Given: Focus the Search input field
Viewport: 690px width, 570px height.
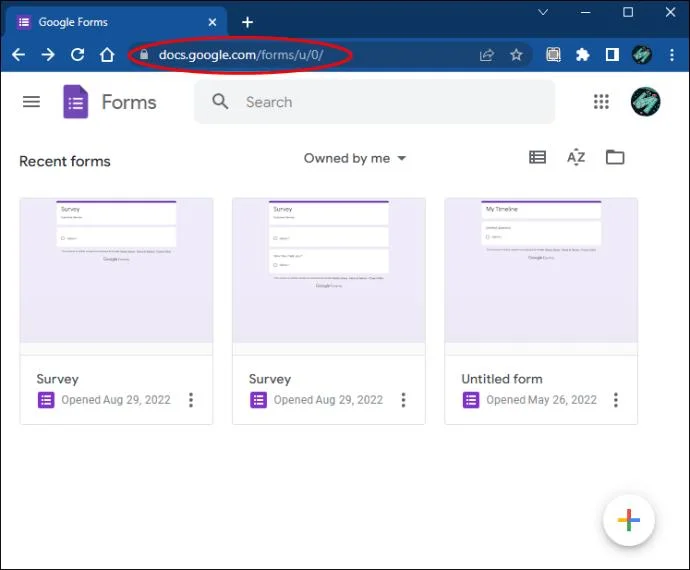Looking at the screenshot, I should coord(374,102).
